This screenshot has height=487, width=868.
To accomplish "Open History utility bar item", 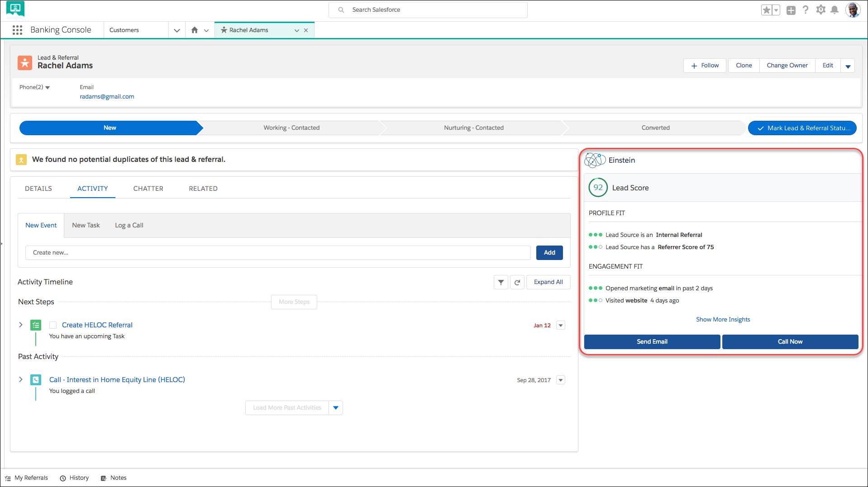I will pyautogui.click(x=74, y=478).
